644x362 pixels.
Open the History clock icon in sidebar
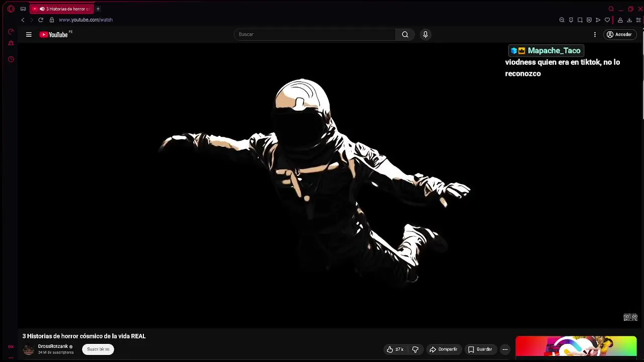coord(11,59)
